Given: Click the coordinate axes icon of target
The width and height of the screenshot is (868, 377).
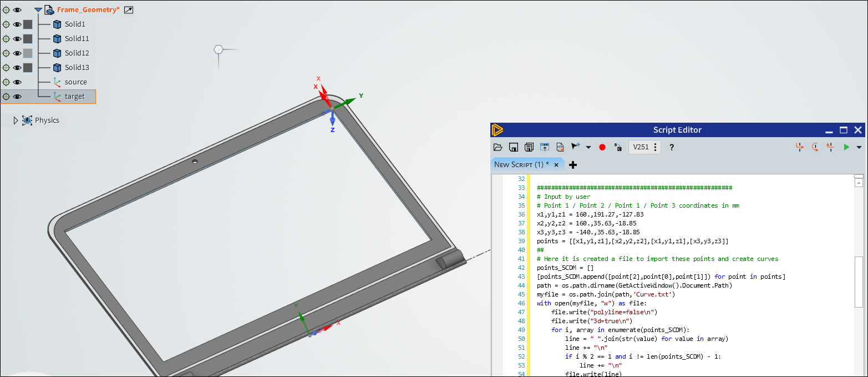Looking at the screenshot, I should coord(57,97).
